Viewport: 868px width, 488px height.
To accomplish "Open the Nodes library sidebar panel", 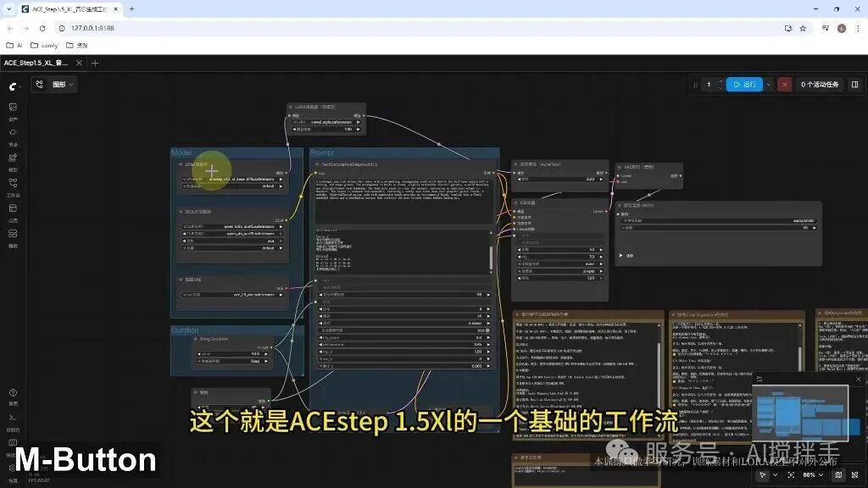I will tap(13, 136).
